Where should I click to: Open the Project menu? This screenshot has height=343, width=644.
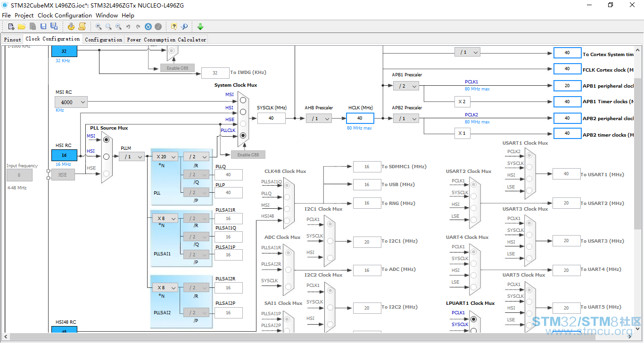point(24,15)
